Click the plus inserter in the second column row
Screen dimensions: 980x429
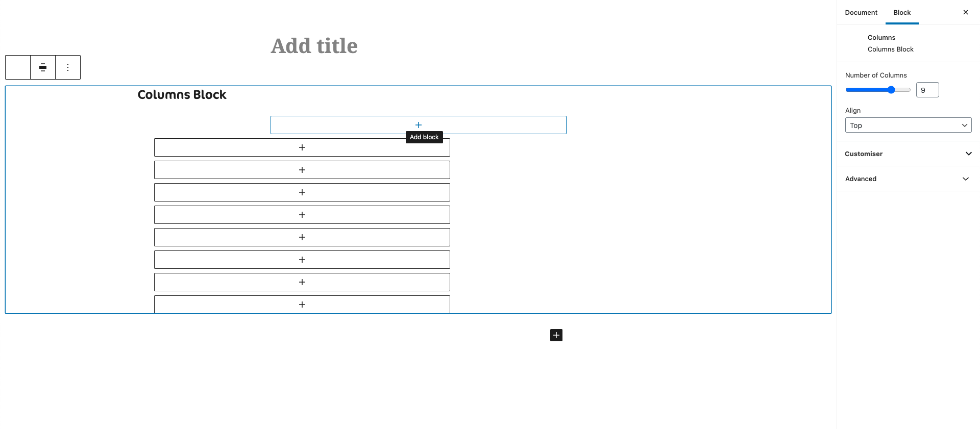coord(302,169)
